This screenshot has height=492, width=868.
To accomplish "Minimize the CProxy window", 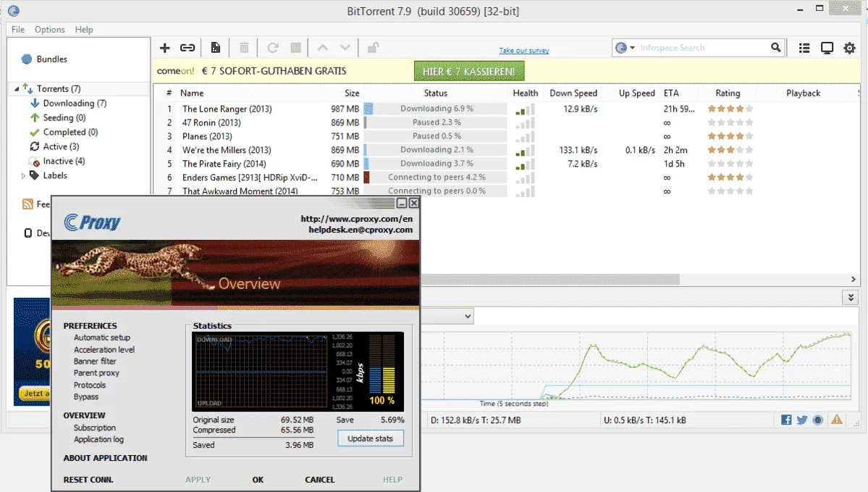I will tap(403, 204).
